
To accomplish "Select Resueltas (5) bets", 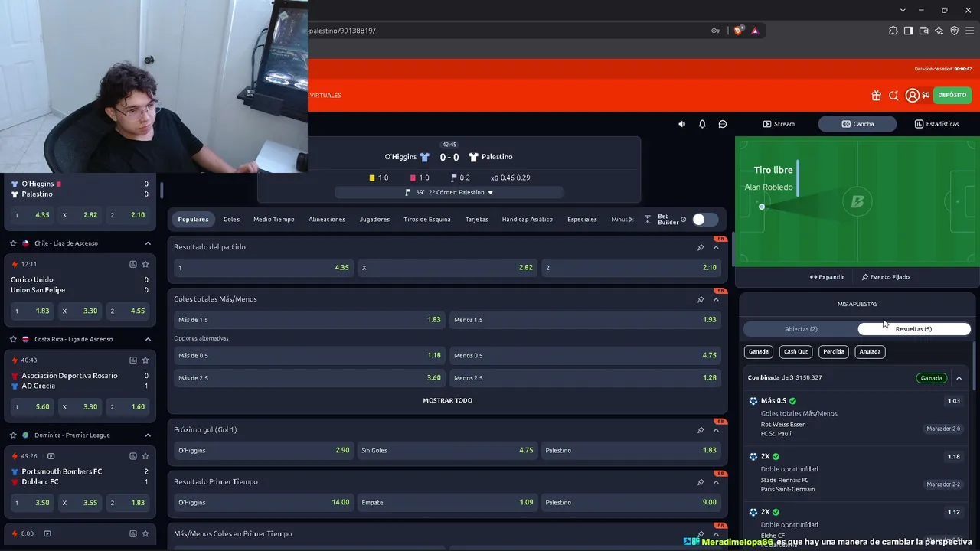I will click(914, 329).
